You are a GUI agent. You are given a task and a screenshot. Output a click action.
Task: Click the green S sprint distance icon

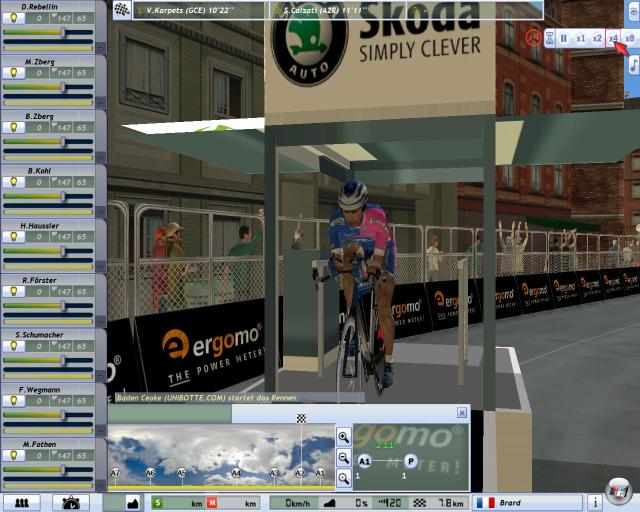157,503
